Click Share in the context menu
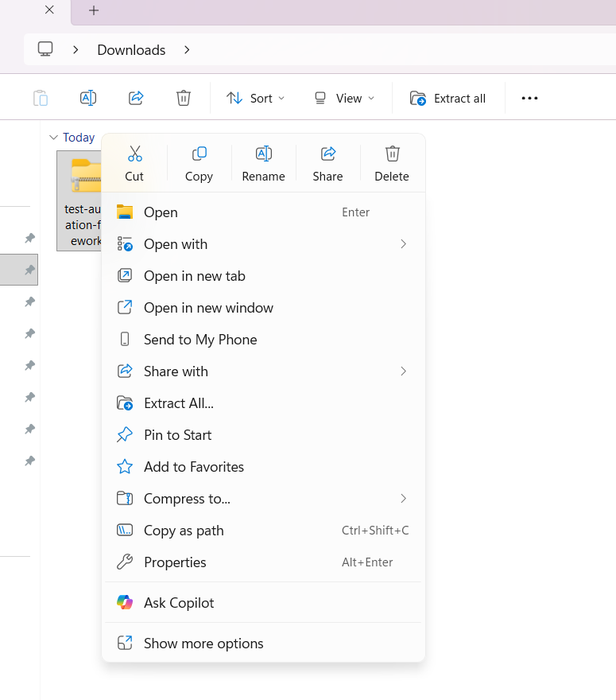 [x=327, y=164]
